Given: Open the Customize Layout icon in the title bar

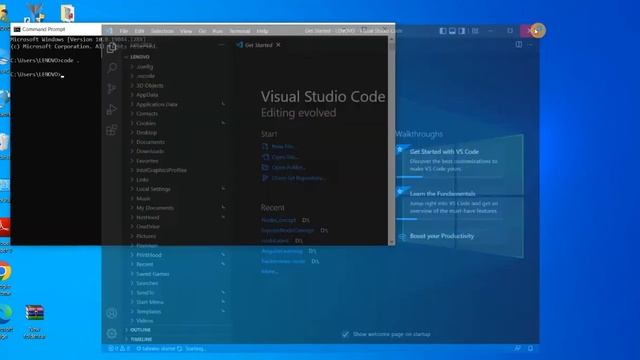Looking at the screenshot, I should click(x=475, y=31).
